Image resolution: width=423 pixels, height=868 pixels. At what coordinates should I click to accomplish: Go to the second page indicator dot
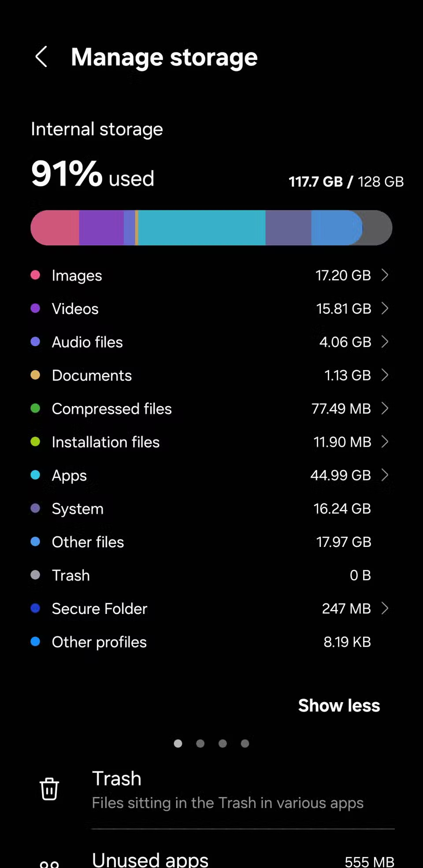200,744
